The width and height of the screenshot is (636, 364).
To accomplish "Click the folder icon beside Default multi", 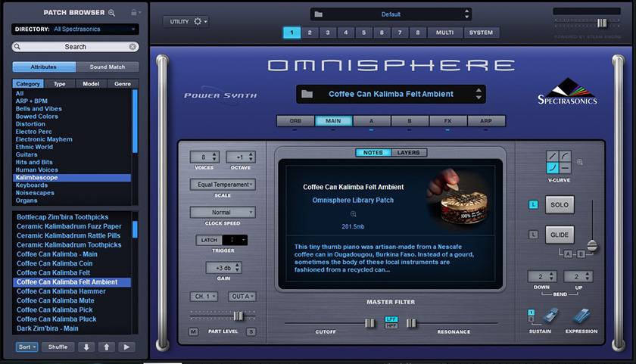I will coord(319,14).
